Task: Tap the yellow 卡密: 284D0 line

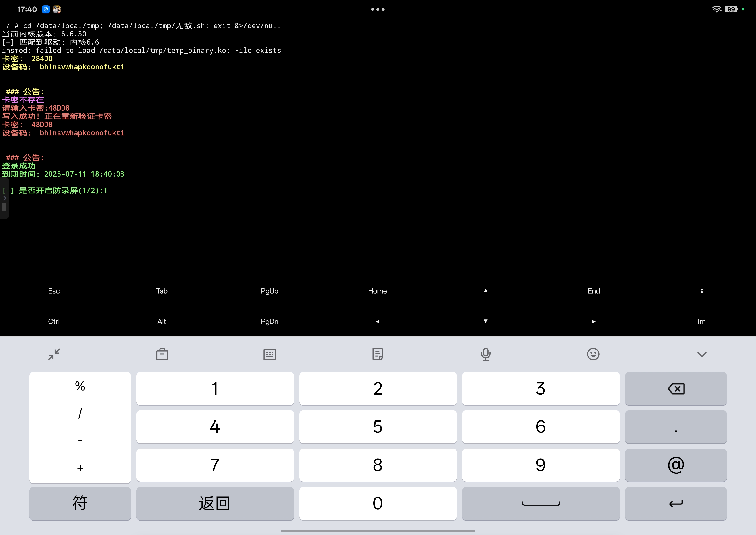Action: [27, 59]
